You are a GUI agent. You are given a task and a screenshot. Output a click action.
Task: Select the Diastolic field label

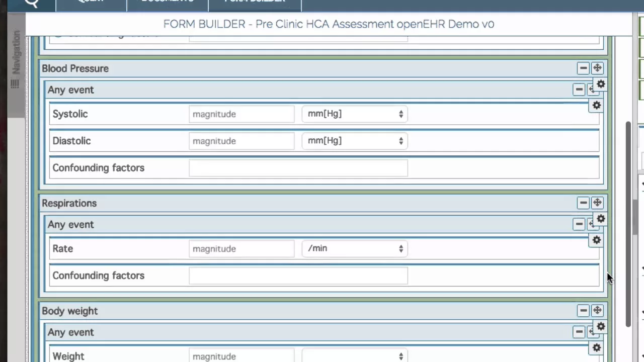[x=71, y=141]
